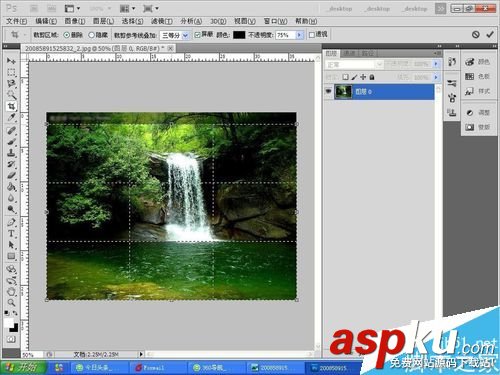Select the Quick Selection tool

point(11,95)
